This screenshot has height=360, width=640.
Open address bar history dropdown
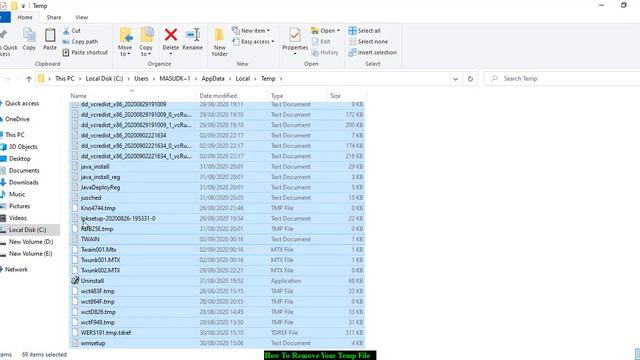click(455, 79)
